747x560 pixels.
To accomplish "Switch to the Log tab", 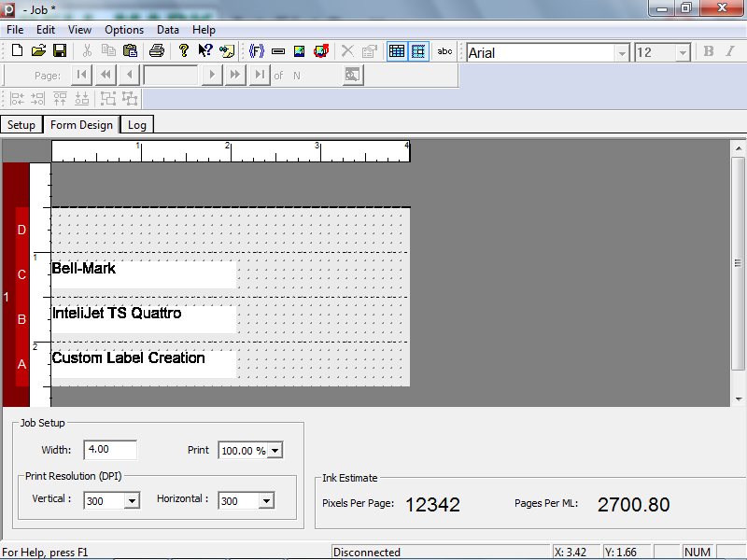I will tap(136, 125).
